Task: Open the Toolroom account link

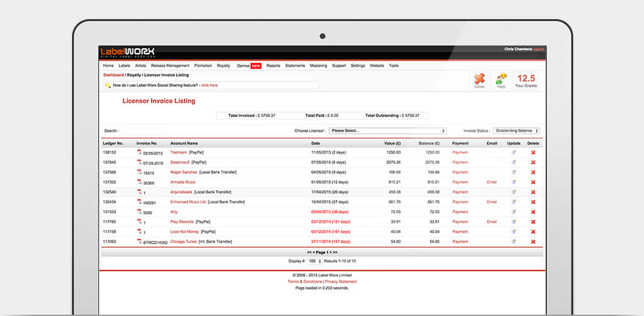Action: coord(178,152)
